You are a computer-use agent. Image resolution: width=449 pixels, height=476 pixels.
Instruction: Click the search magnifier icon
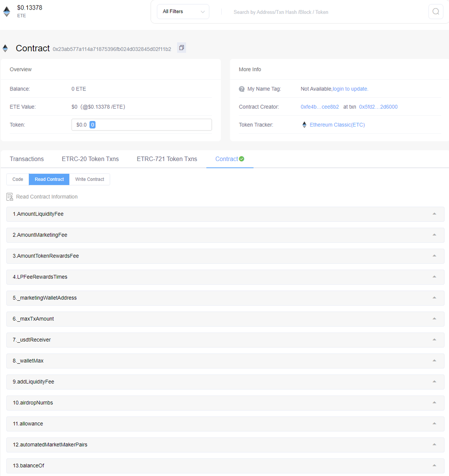tap(436, 12)
